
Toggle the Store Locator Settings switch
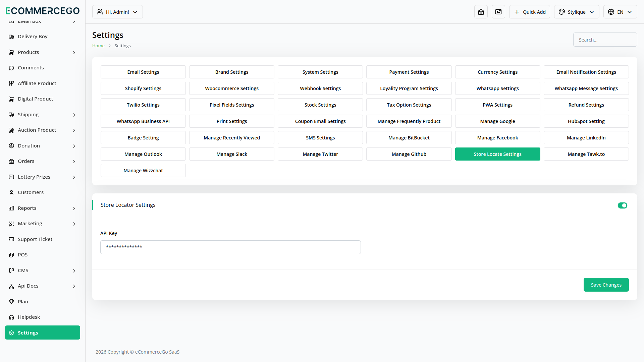tap(623, 205)
